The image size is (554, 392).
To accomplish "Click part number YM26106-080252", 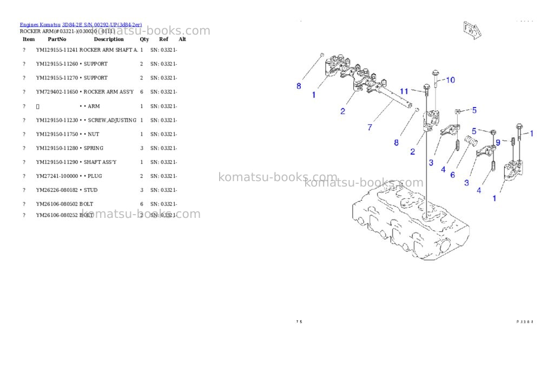I will pos(57,215).
